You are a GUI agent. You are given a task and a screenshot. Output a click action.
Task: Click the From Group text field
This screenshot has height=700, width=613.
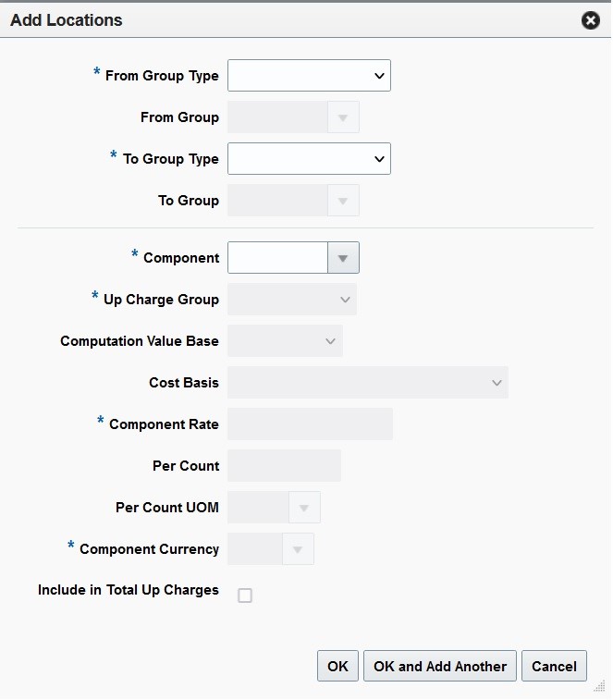277,117
